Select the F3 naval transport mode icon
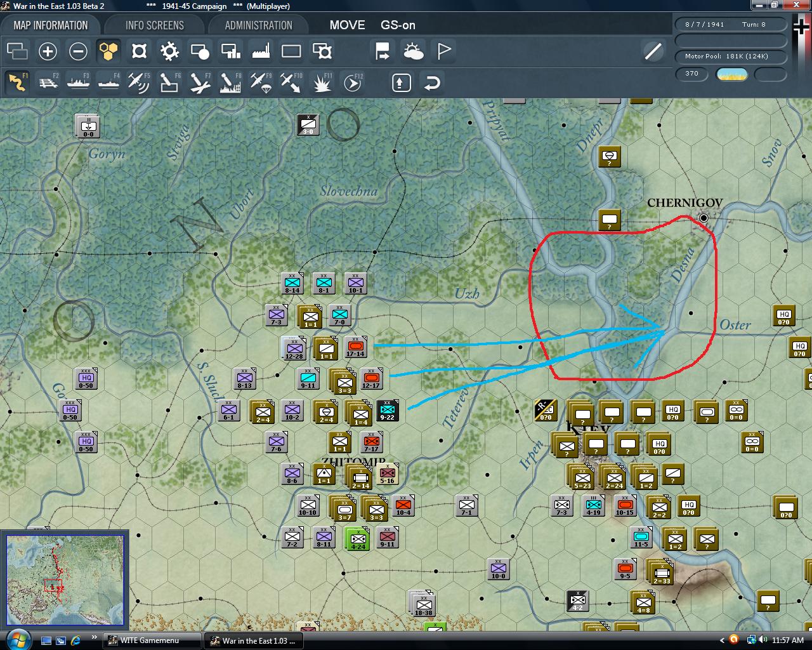This screenshot has height=650, width=812. [78, 83]
